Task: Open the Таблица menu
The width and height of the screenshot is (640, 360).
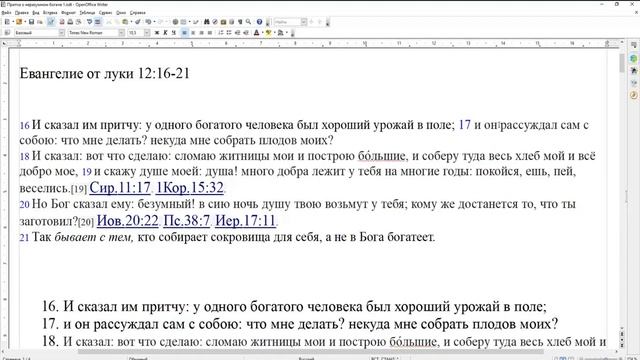Action: (x=87, y=13)
